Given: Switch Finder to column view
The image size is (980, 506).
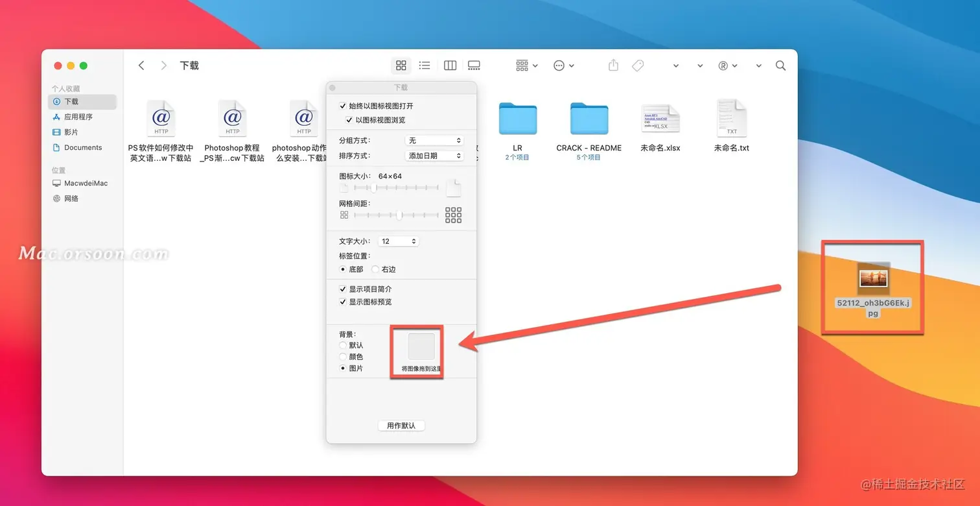Looking at the screenshot, I should coord(450,66).
